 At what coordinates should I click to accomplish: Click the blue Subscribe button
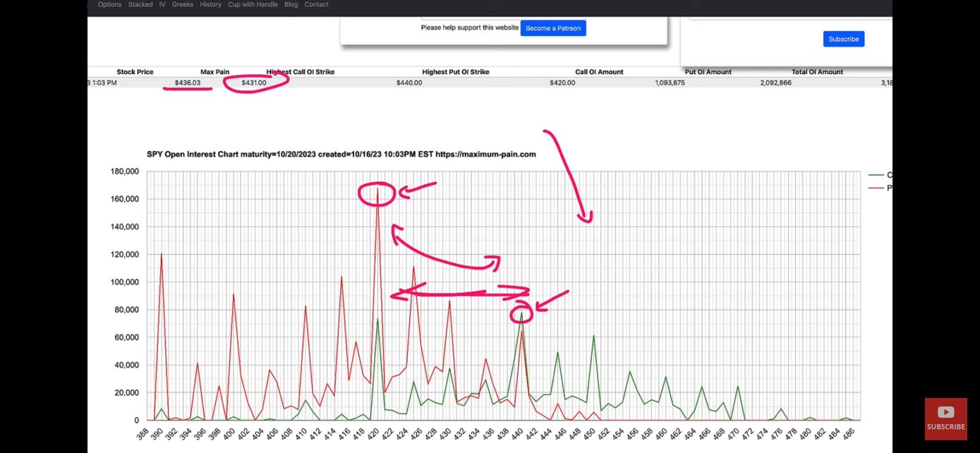click(x=843, y=39)
